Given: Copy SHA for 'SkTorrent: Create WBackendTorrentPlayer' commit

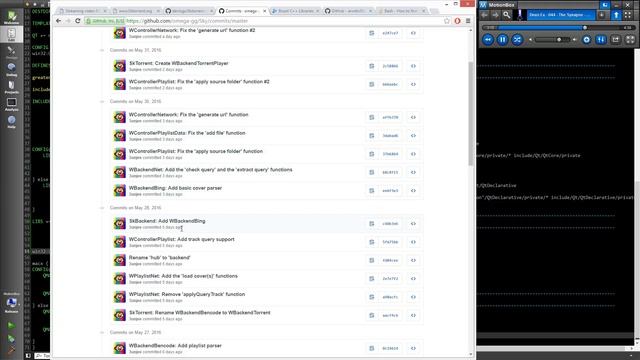Looking at the screenshot, I should pyautogui.click(x=371, y=66).
